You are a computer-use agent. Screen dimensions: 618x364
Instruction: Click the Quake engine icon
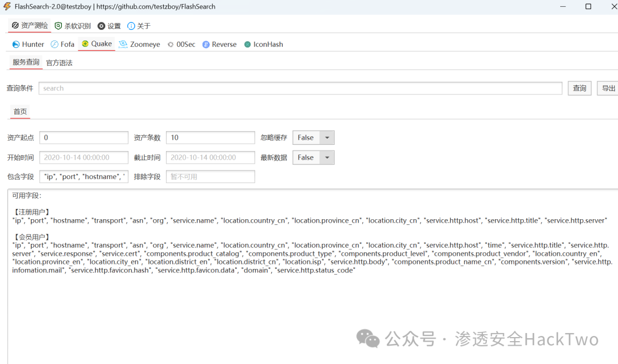tap(85, 43)
